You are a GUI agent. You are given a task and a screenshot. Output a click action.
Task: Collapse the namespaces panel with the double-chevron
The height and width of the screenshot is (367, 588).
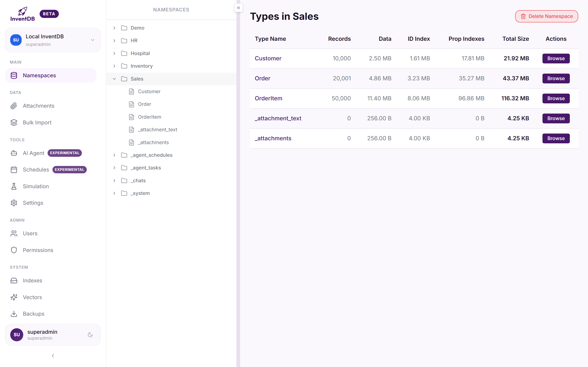(x=238, y=8)
